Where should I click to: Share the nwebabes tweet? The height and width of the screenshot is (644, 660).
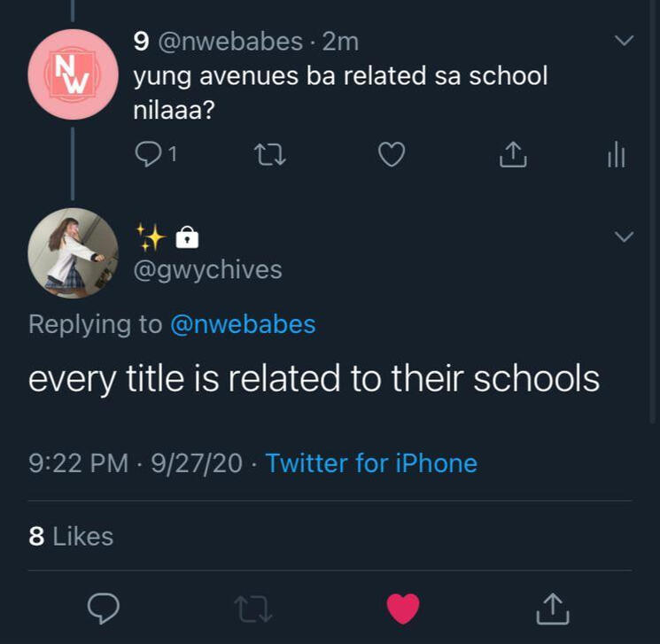(x=513, y=155)
